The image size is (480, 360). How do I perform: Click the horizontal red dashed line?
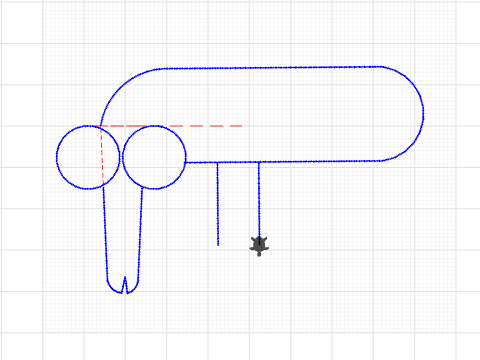pos(172,126)
